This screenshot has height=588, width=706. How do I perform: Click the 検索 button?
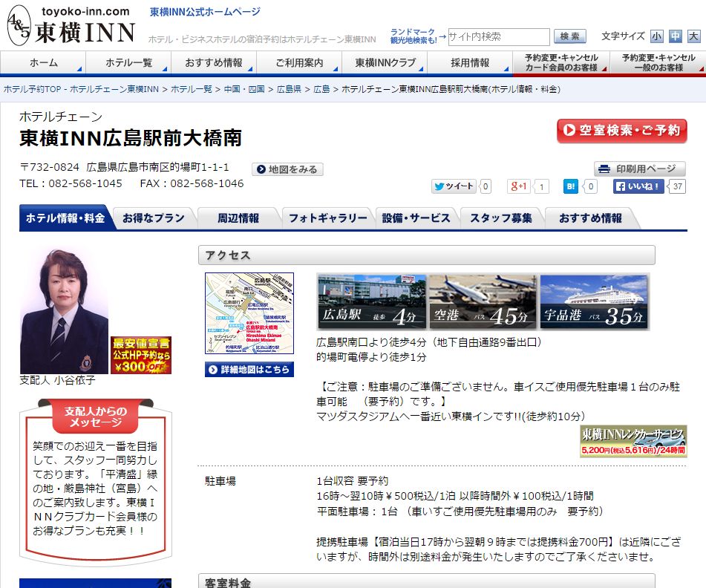(x=569, y=36)
